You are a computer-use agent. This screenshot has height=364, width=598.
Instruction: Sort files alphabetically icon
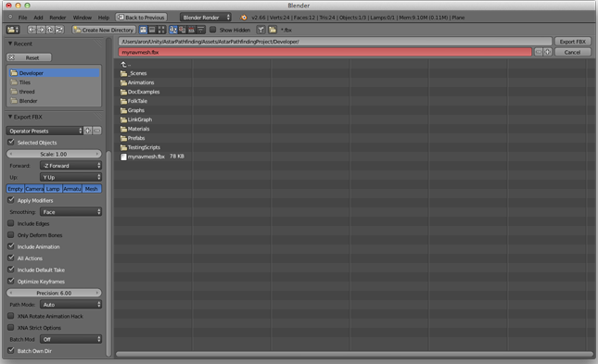[x=173, y=30]
